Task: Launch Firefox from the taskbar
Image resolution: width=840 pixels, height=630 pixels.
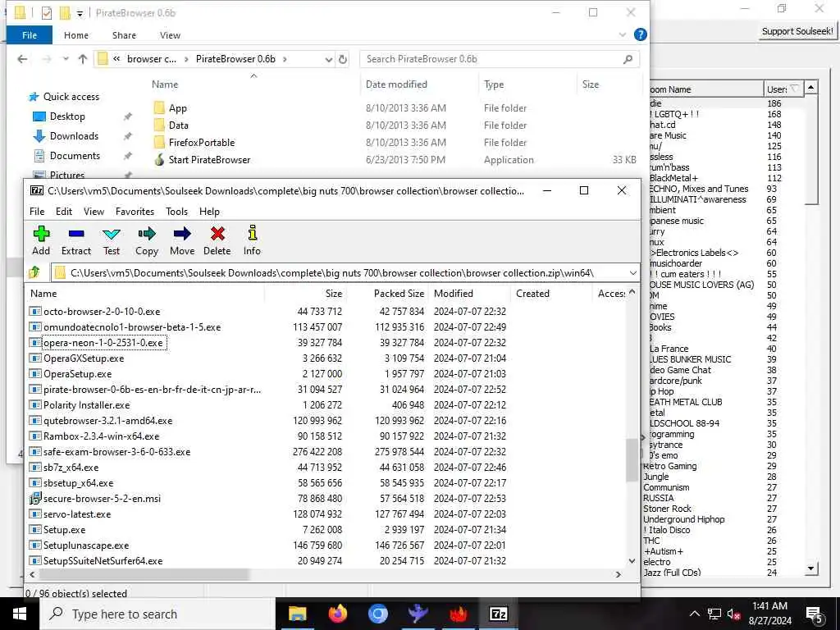Action: click(x=337, y=614)
